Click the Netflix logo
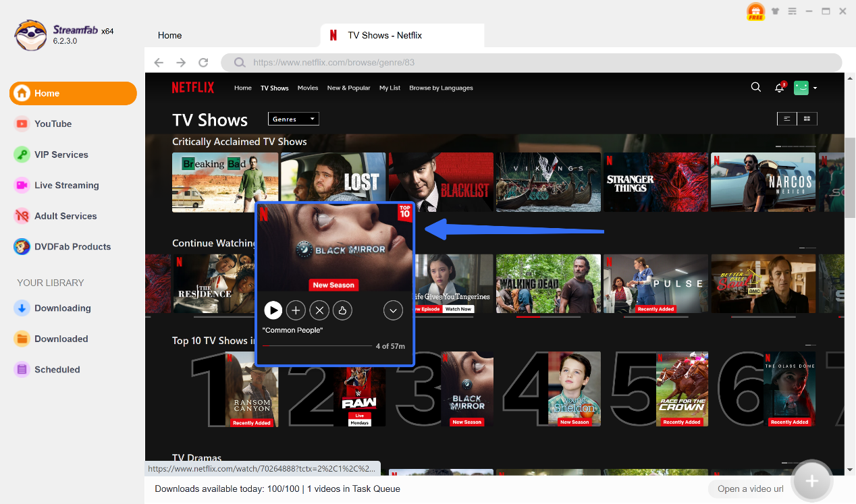The image size is (856, 504). pyautogui.click(x=193, y=88)
